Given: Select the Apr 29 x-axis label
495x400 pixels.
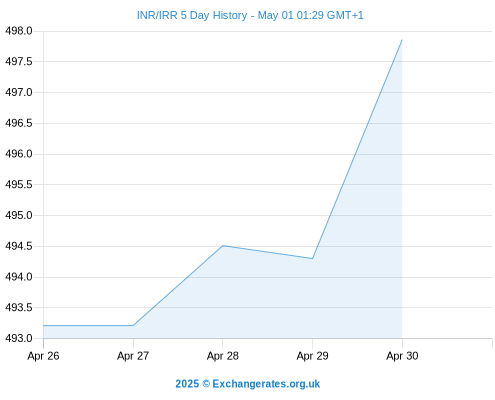Looking at the screenshot, I should (312, 356).
